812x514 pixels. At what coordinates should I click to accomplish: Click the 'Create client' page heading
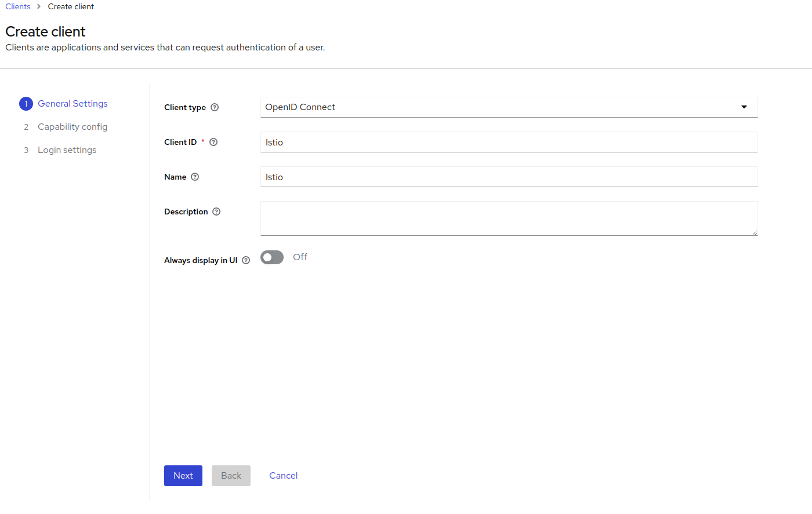(45, 31)
